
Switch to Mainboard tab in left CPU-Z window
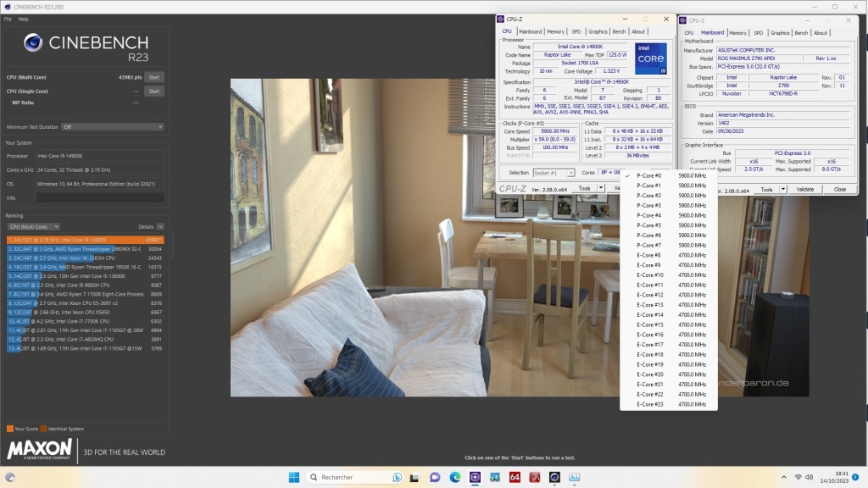(530, 31)
